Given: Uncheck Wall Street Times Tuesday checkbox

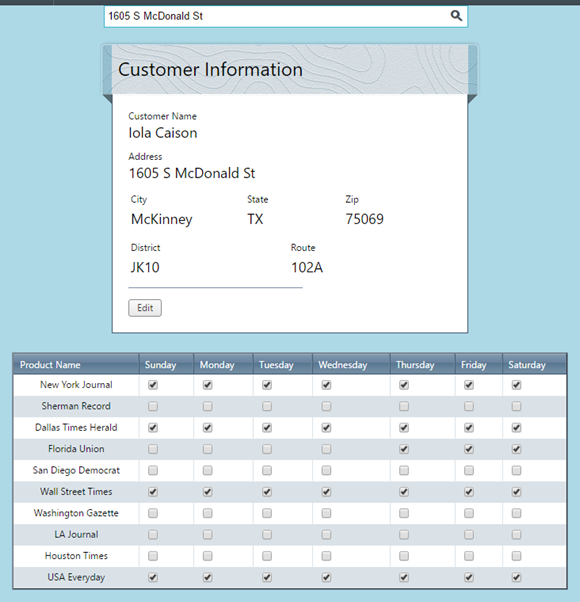Looking at the screenshot, I should pos(267,492).
